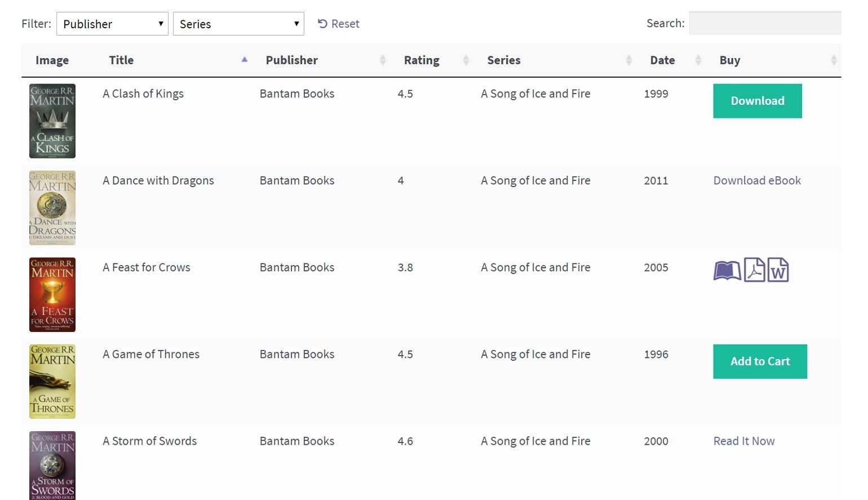Click the Reset filter link
Image resolution: width=868 pixels, height=500 pixels.
coord(339,24)
